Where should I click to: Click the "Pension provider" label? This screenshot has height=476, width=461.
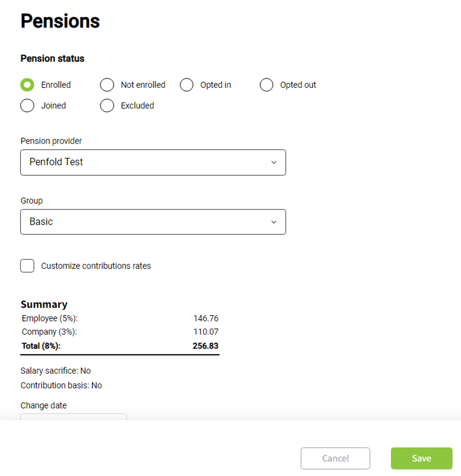point(51,141)
